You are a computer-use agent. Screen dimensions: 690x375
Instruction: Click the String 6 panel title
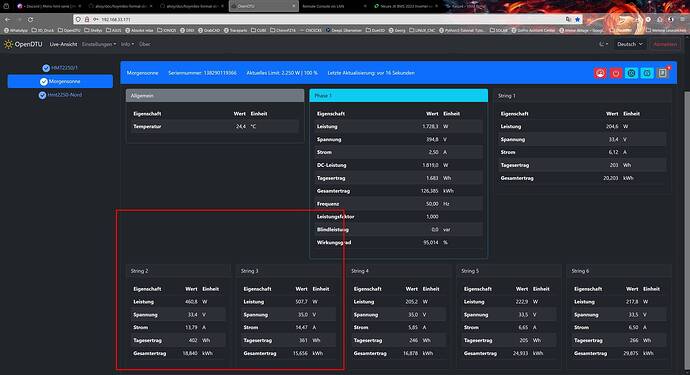(580, 271)
